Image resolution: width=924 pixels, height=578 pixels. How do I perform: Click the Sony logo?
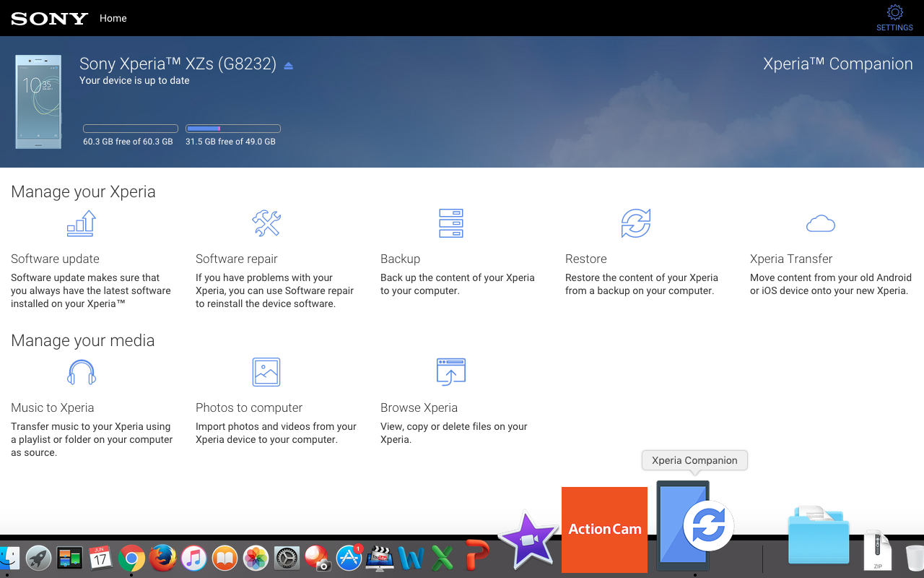[50, 19]
